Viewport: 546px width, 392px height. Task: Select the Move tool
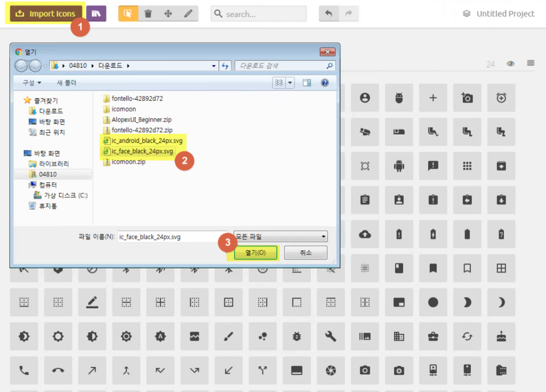[168, 14]
